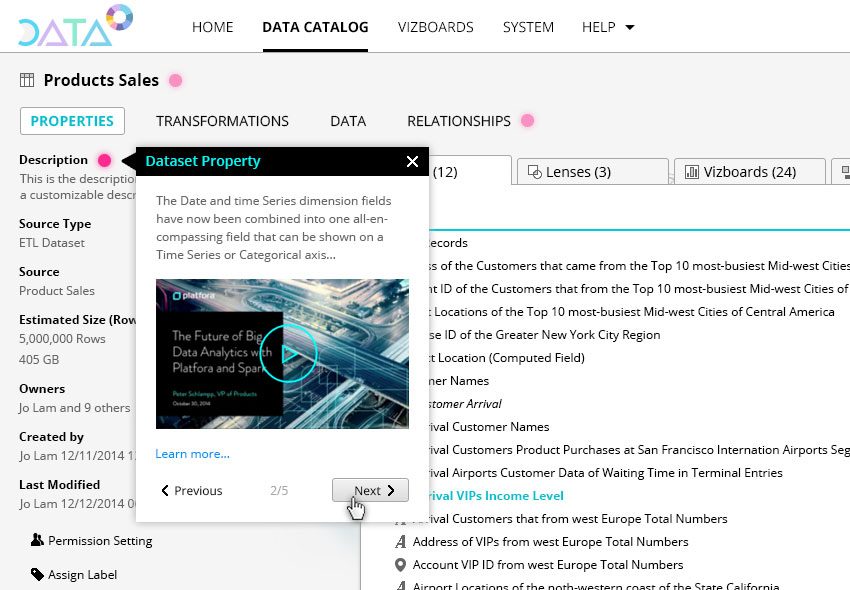Go to the System menu
Viewport: 850px width, 590px height.
coord(528,27)
